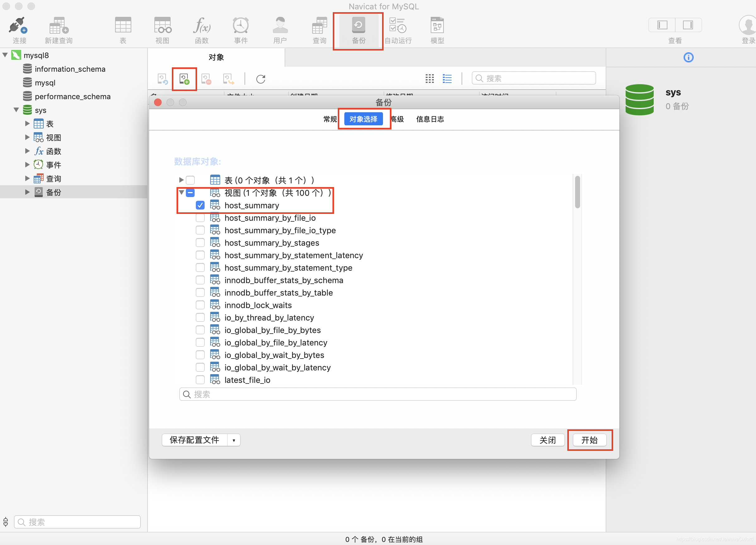
Task: Enable the 表 objects checkbox
Action: pos(190,180)
